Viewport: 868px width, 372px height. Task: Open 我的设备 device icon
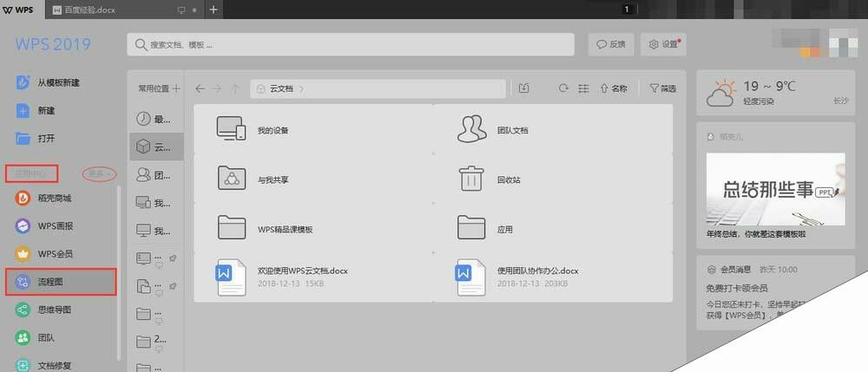(230, 129)
